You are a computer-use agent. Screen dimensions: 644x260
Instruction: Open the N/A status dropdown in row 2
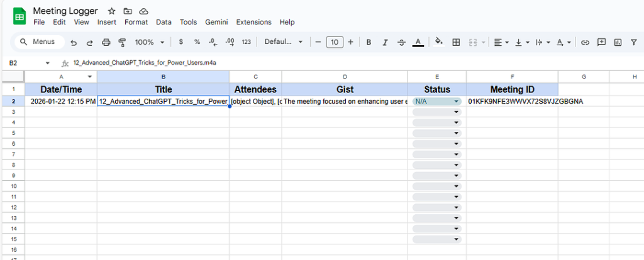(x=437, y=101)
